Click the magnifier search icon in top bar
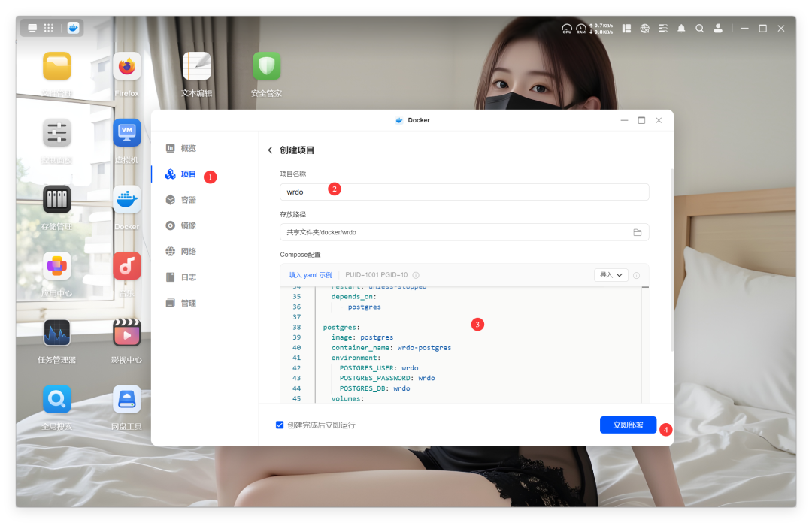 pyautogui.click(x=700, y=29)
